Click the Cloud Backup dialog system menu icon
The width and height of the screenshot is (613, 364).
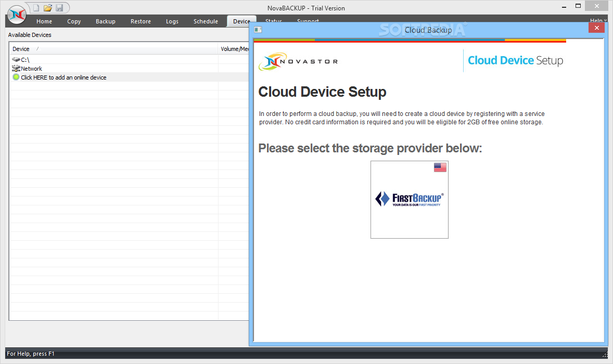pos(258,30)
